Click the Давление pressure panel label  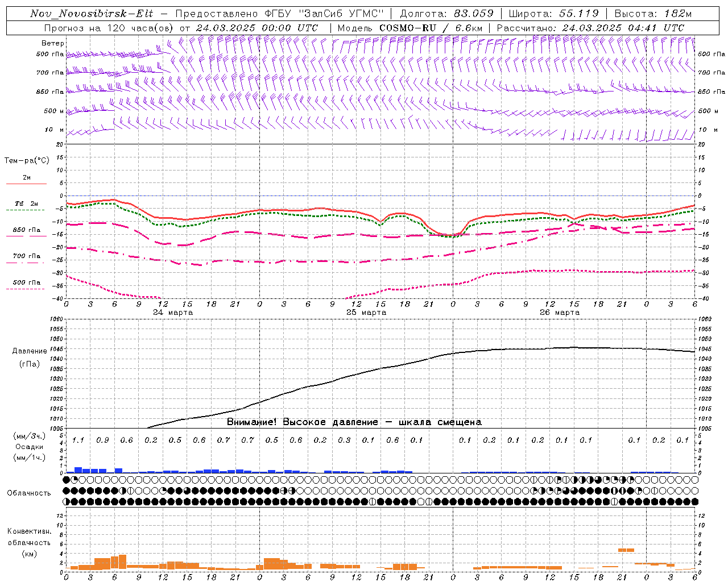coord(30,351)
